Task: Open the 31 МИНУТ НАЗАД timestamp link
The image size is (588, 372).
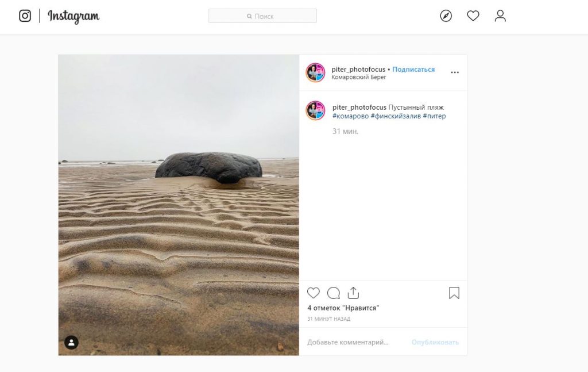Action: 329,319
